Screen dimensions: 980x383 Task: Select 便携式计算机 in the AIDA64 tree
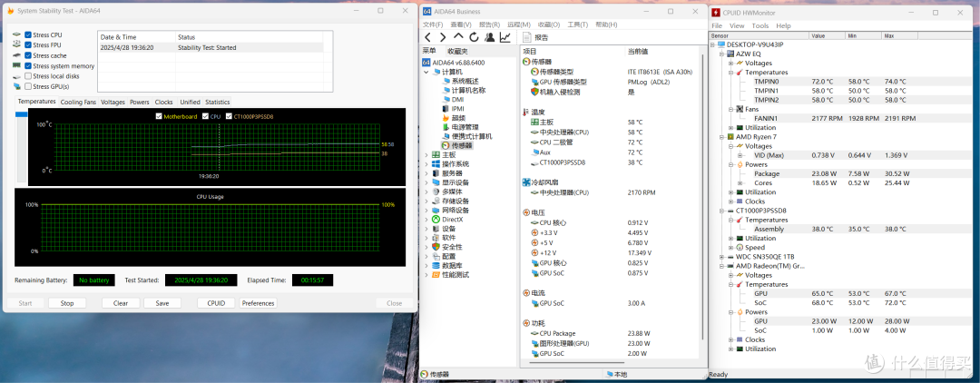point(472,136)
